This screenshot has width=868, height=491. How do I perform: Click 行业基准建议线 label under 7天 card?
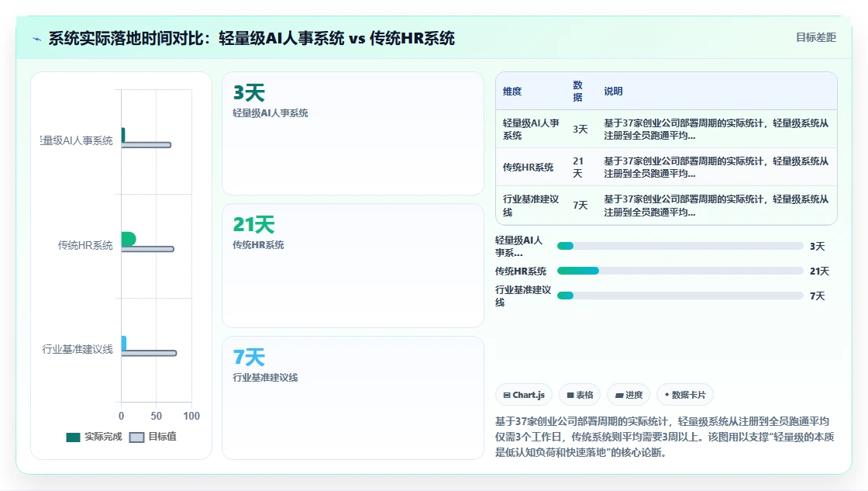tap(265, 378)
